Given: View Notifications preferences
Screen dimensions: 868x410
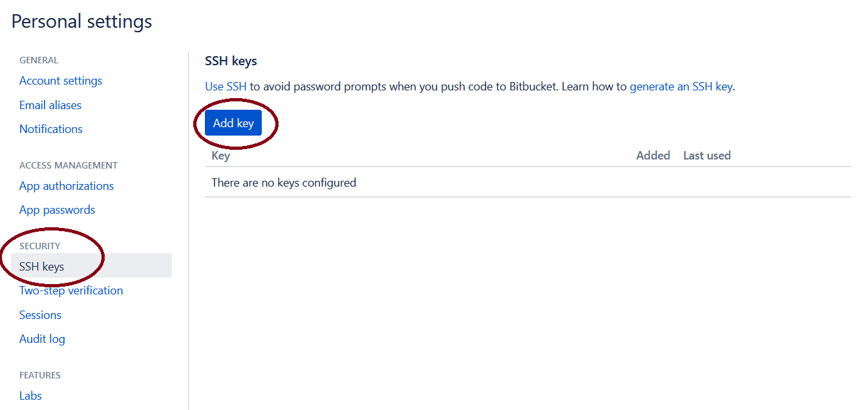Looking at the screenshot, I should pyautogui.click(x=50, y=128).
